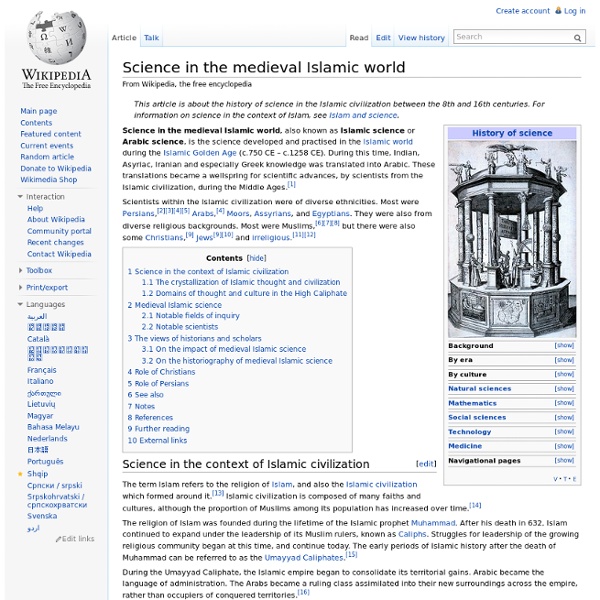Expand the Toolbox sidebar section
This screenshot has height=600, width=600.
20,270
